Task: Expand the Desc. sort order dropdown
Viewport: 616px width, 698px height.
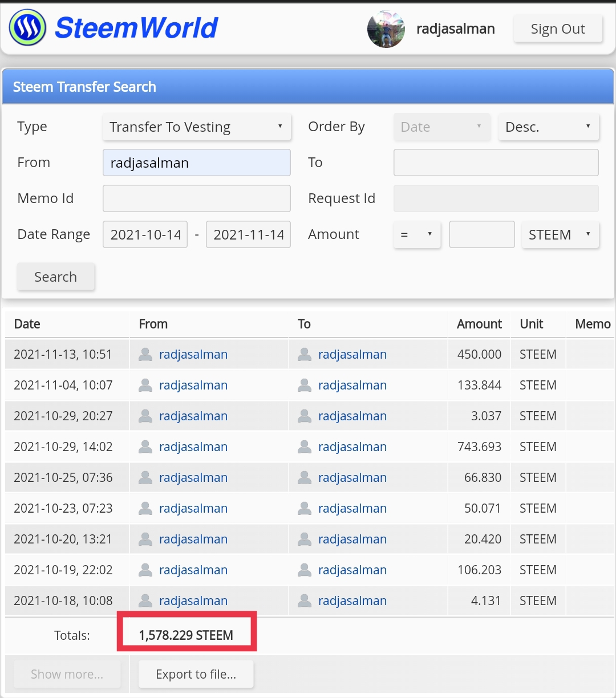Action: [x=549, y=127]
